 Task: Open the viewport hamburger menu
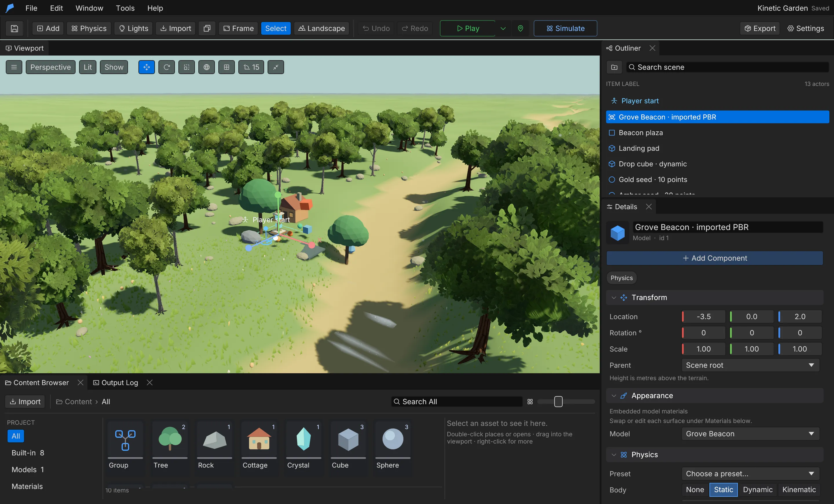coord(14,67)
